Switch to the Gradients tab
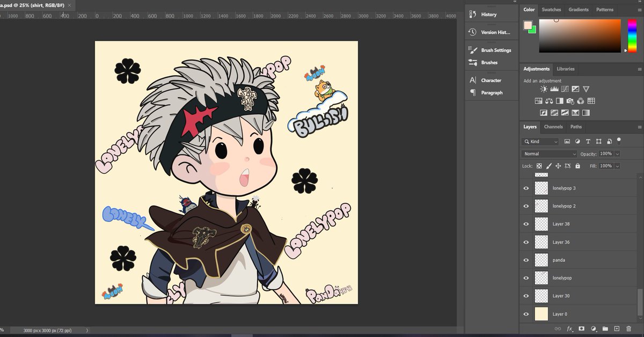 click(579, 10)
